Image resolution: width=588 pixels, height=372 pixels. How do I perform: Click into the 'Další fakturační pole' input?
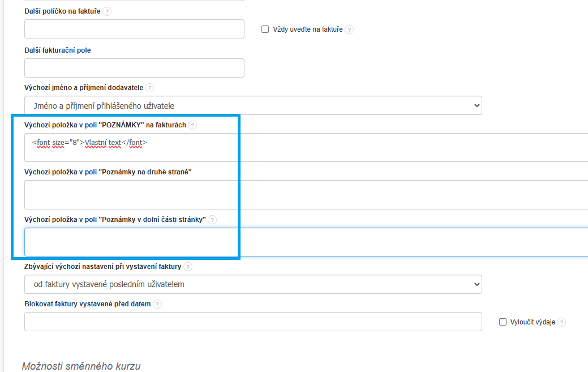[x=134, y=68]
